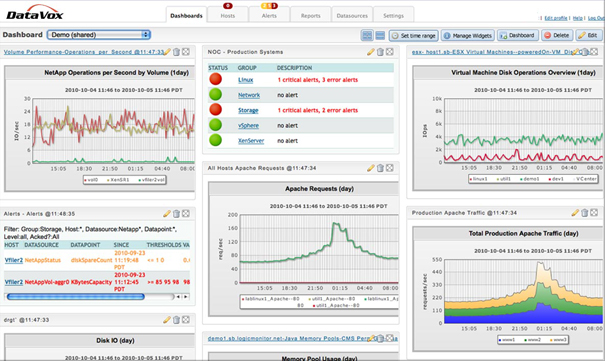Click the Edit dashboard button
Image resolution: width=605 pixels, height=361 pixels.
[589, 35]
